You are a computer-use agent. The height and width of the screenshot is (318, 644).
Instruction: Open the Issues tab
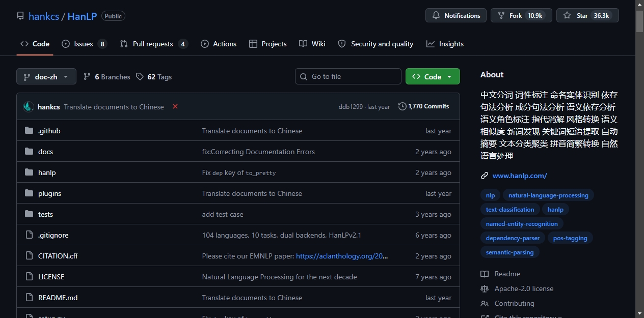84,44
